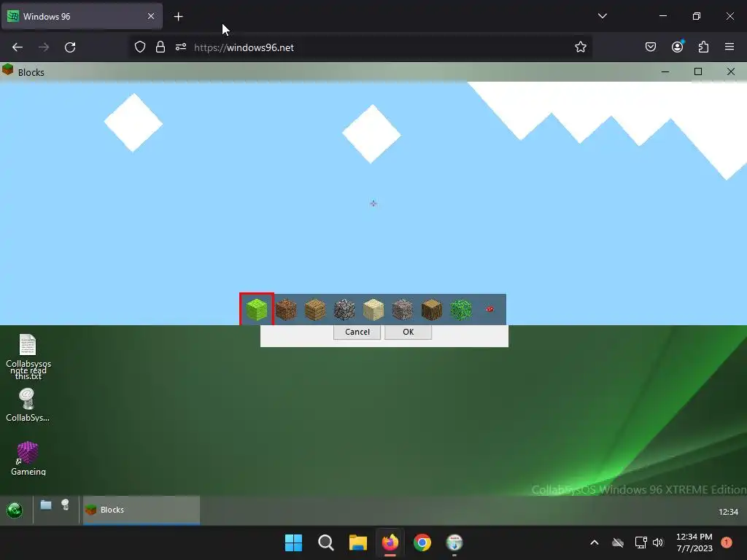Expand the hidden system tray icons chevron
The width and height of the screenshot is (747, 560).
pos(594,542)
